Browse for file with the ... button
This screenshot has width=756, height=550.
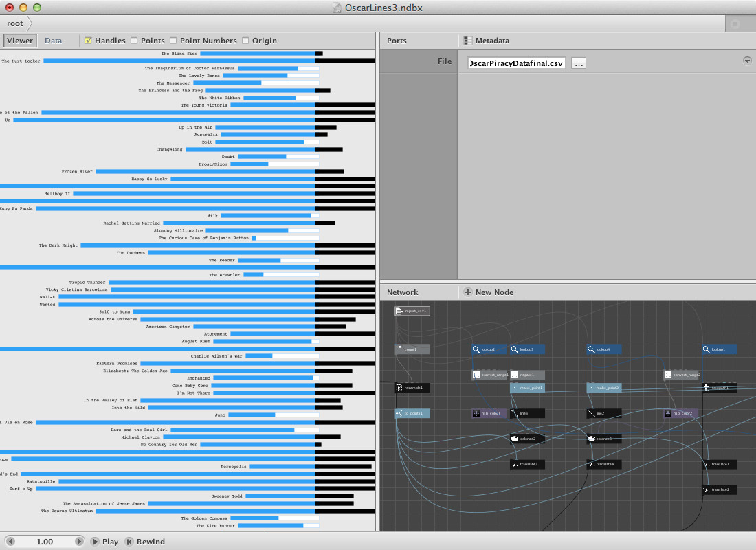(x=579, y=63)
